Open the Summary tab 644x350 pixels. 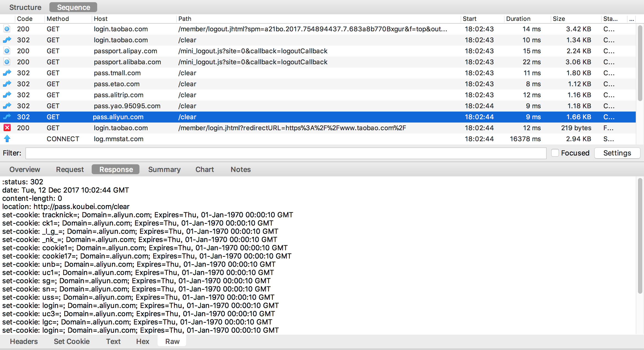(164, 170)
